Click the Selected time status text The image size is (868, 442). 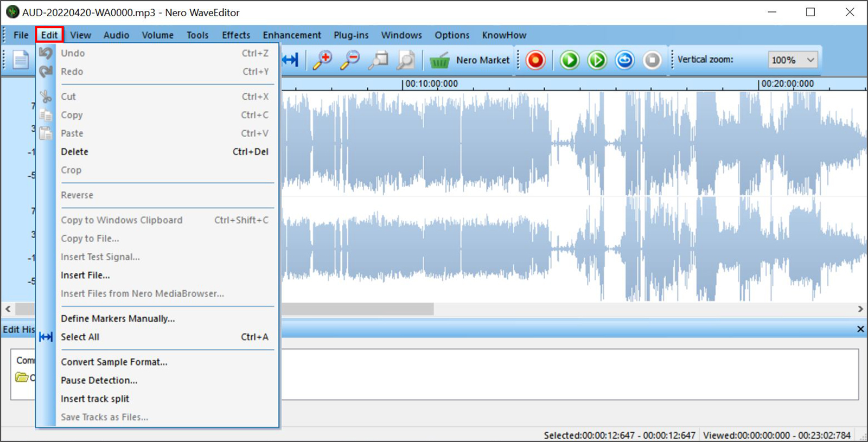tap(620, 435)
